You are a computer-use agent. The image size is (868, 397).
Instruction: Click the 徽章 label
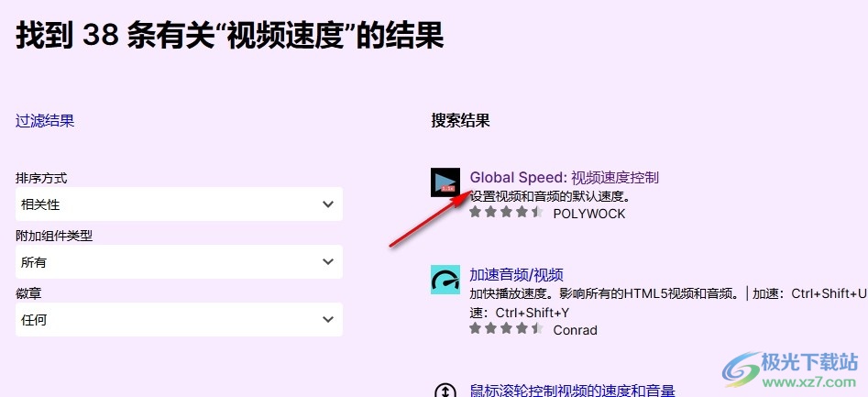tap(28, 293)
